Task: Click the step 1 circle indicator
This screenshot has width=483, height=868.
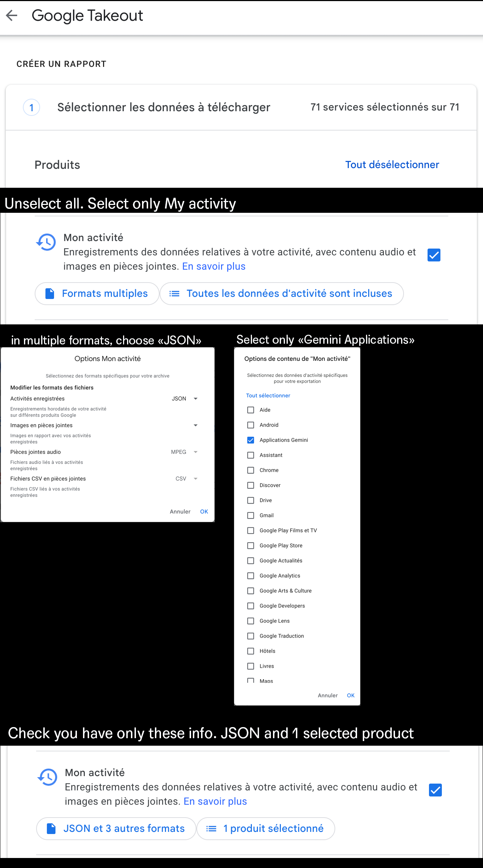Action: click(31, 107)
